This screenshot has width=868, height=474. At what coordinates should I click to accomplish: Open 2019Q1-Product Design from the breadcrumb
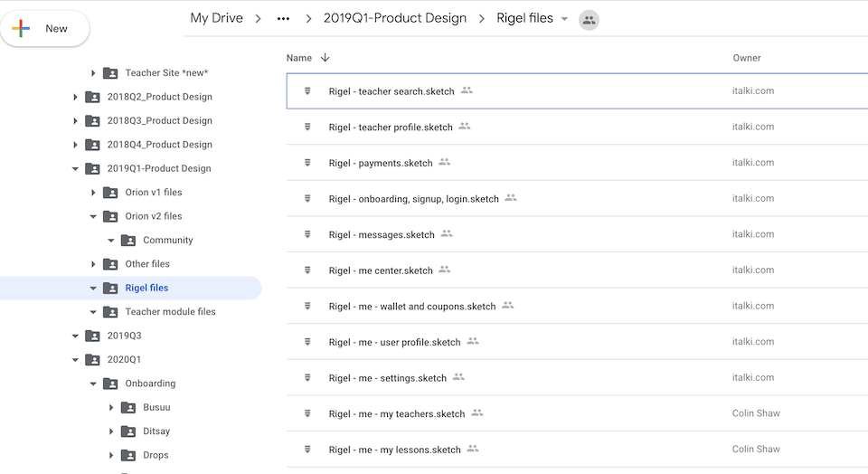[x=395, y=18]
